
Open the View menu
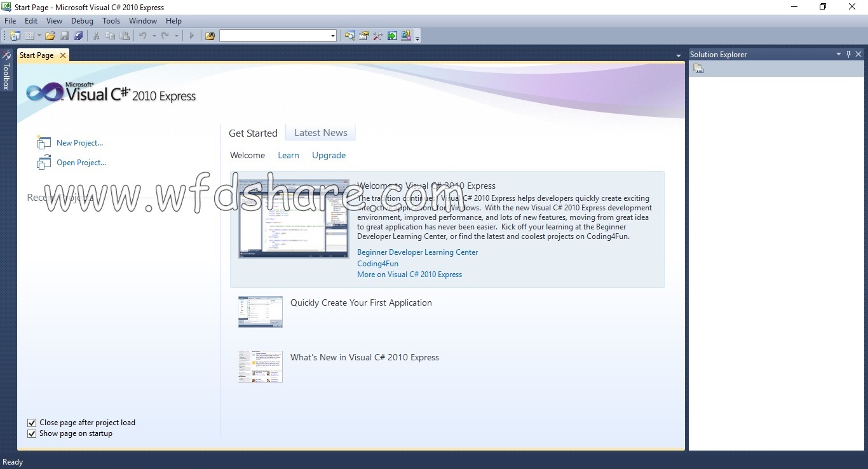point(54,21)
